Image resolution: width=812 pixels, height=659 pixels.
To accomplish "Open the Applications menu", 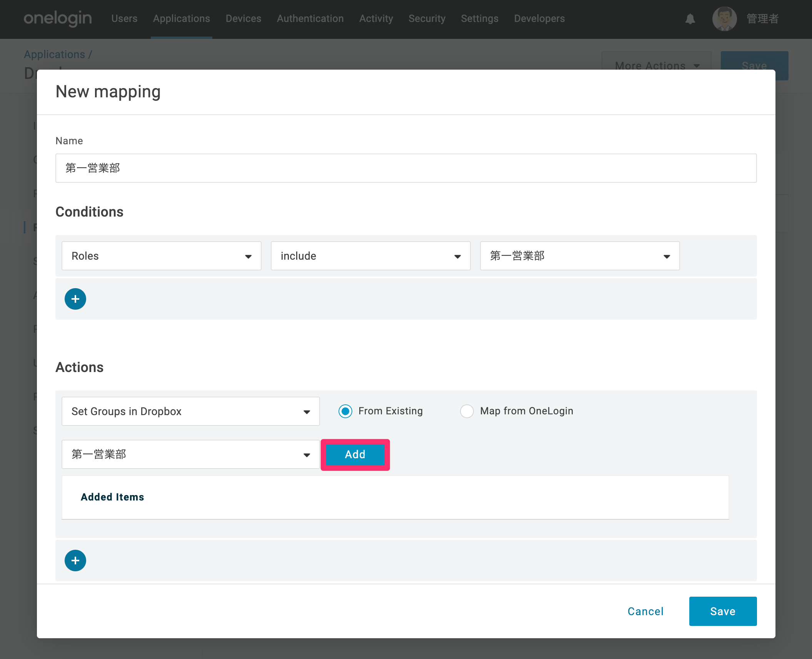I will (x=182, y=18).
